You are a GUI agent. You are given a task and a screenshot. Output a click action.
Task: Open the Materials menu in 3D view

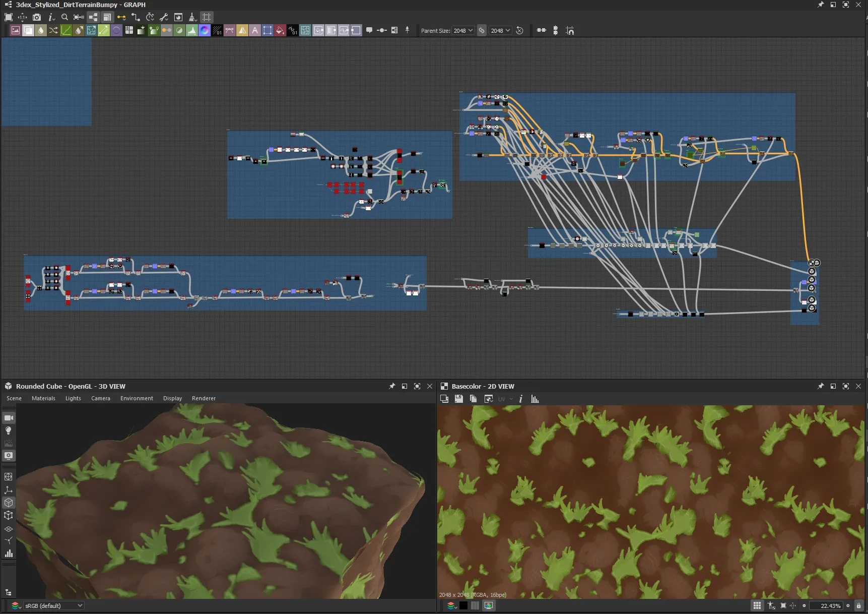click(43, 398)
